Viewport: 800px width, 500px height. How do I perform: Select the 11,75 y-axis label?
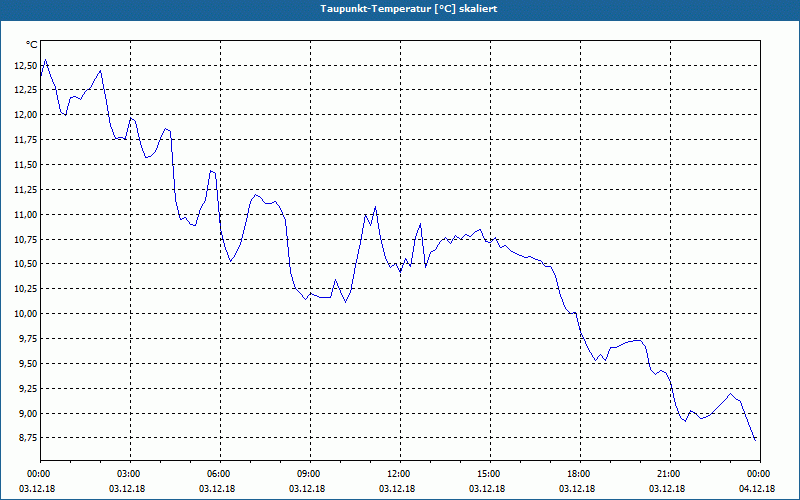click(26, 140)
